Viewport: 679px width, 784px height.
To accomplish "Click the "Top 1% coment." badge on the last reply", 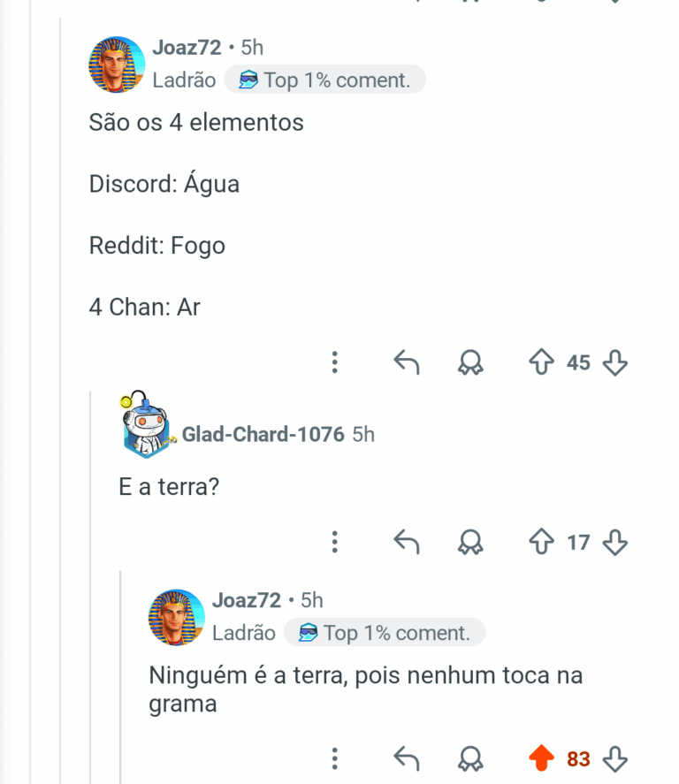I will click(x=385, y=633).
